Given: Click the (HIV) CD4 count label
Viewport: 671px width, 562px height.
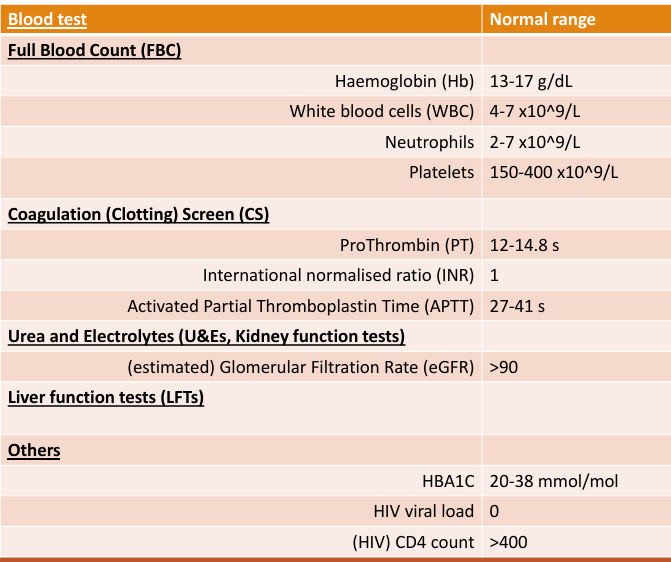Looking at the screenshot, I should [x=413, y=542].
